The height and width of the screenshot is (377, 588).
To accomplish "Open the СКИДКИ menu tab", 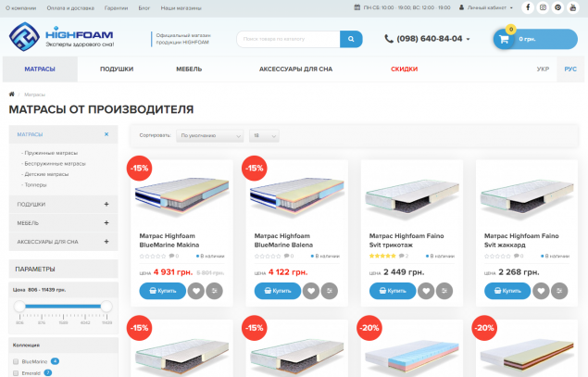I will click(404, 69).
